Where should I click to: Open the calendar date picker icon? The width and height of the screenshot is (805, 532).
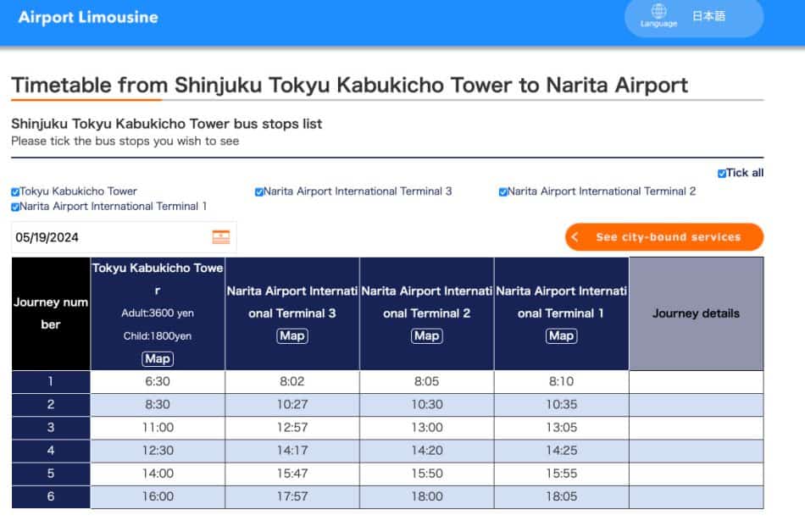pyautogui.click(x=220, y=237)
